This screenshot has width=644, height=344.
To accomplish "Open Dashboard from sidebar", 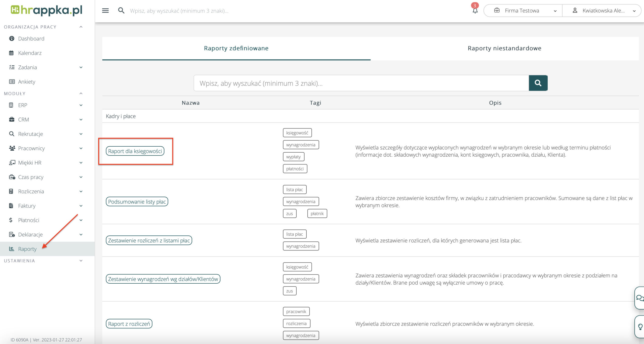I will point(31,38).
